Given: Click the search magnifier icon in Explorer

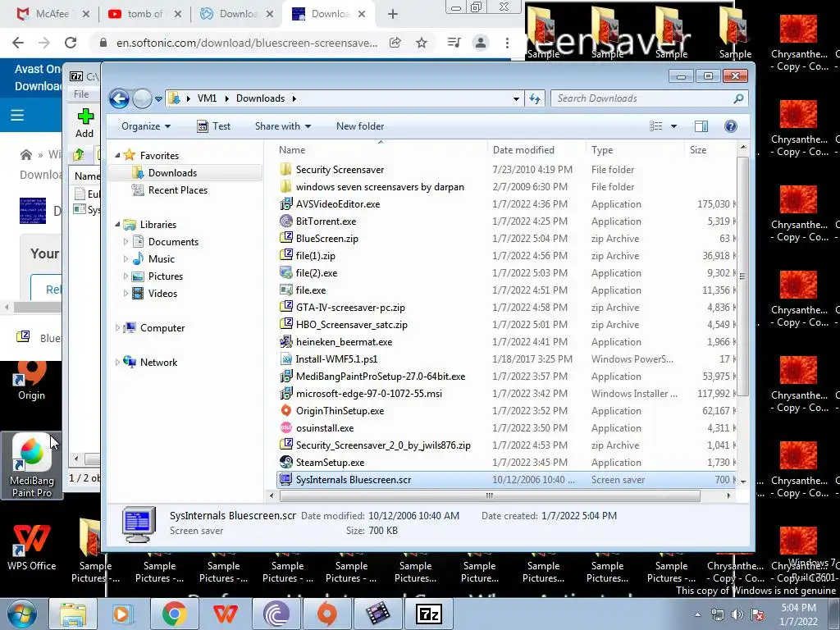Looking at the screenshot, I should pyautogui.click(x=739, y=98).
